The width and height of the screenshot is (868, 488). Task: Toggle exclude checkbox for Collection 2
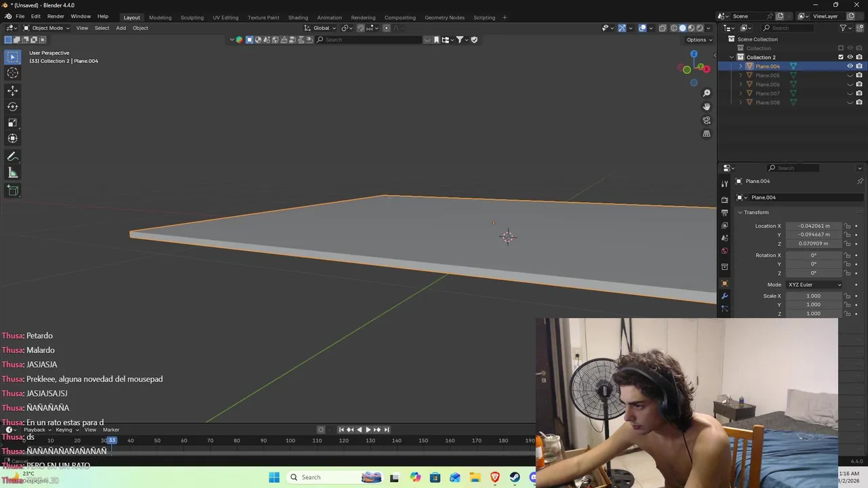[841, 57]
